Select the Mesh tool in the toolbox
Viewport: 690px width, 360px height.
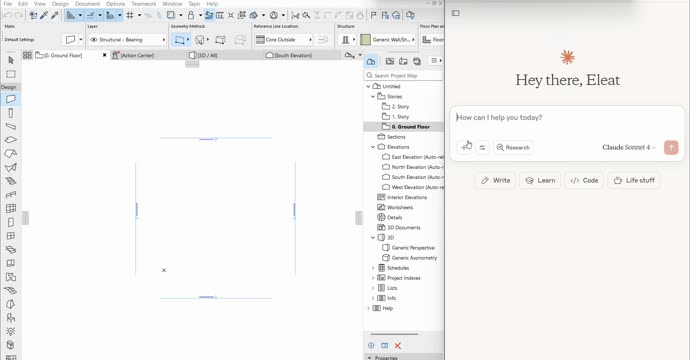(x=11, y=290)
